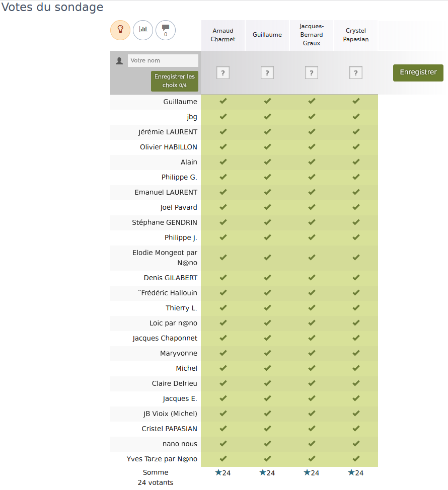Click jbg's checkmark in Crystel Papasian column

(x=356, y=116)
